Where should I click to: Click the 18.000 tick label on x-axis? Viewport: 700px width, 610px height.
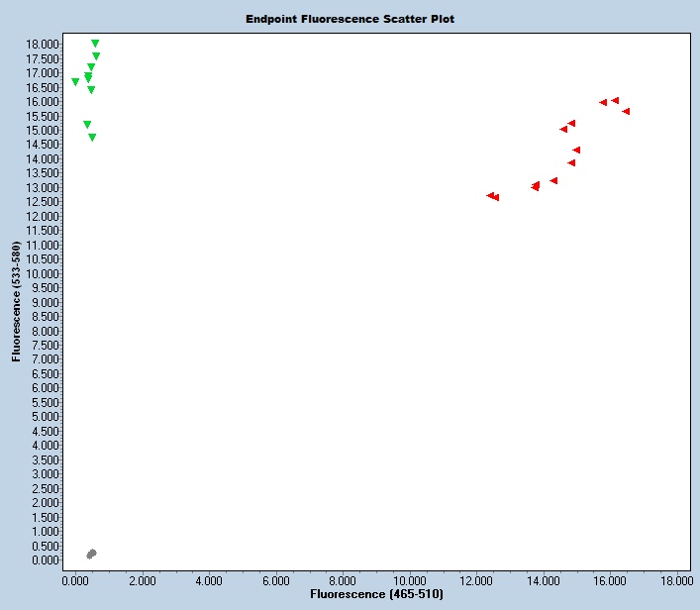[676, 579]
